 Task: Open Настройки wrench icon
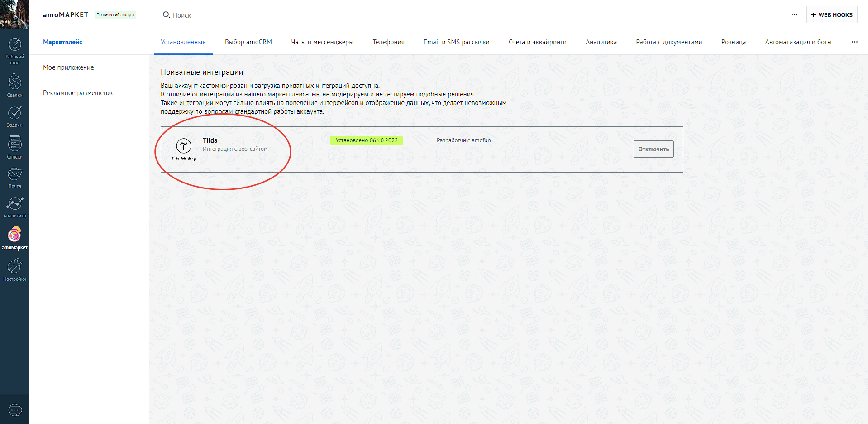tap(14, 269)
